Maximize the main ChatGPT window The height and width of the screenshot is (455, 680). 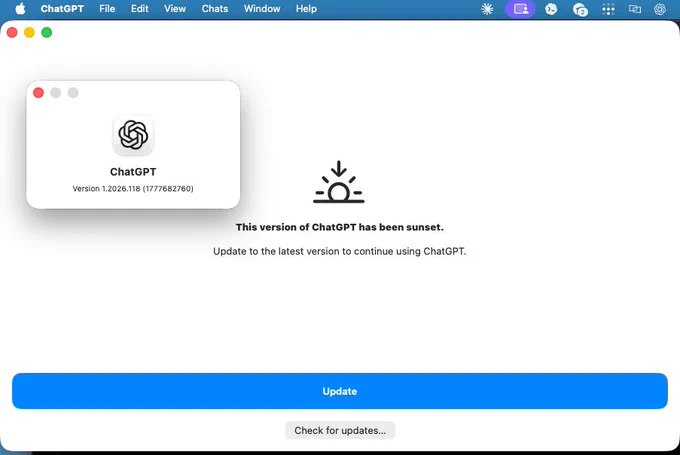pyautogui.click(x=47, y=33)
